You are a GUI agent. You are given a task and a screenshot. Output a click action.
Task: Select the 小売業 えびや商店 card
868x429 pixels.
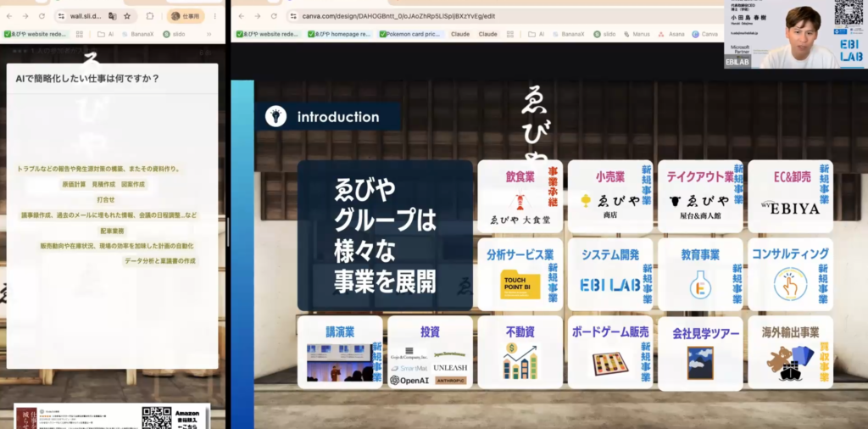[610, 196]
